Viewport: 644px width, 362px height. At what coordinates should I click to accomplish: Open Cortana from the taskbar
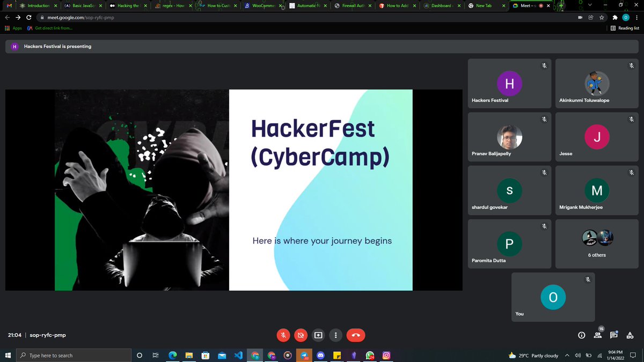click(x=140, y=355)
